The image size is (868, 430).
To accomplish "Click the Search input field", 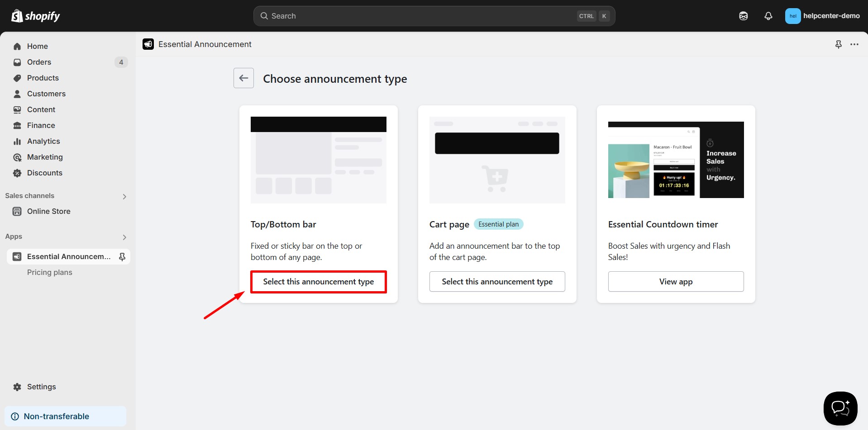I will [x=421, y=16].
